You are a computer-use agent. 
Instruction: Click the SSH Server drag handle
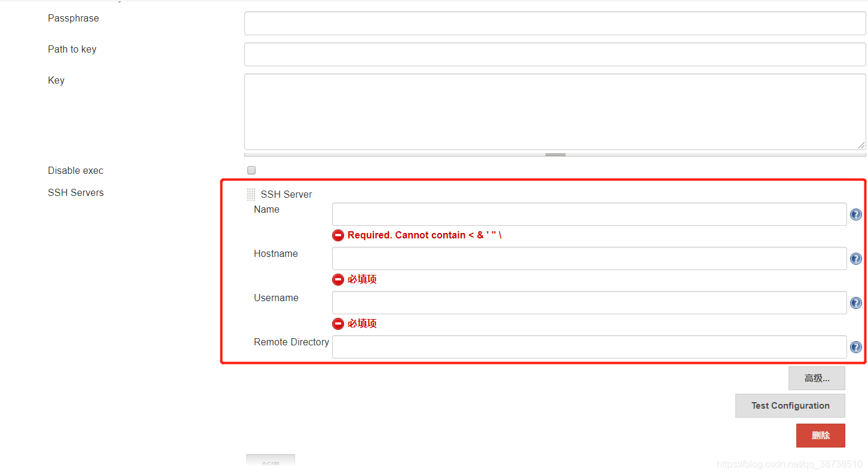(251, 194)
